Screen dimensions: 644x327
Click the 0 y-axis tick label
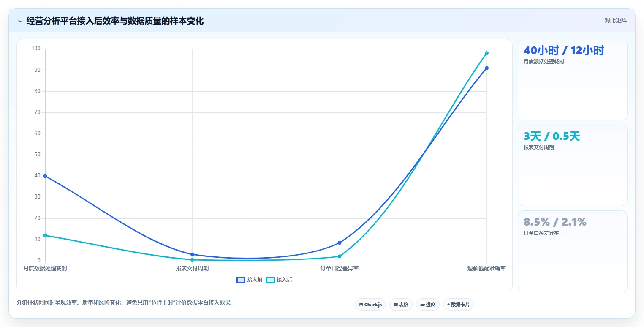[39, 261]
